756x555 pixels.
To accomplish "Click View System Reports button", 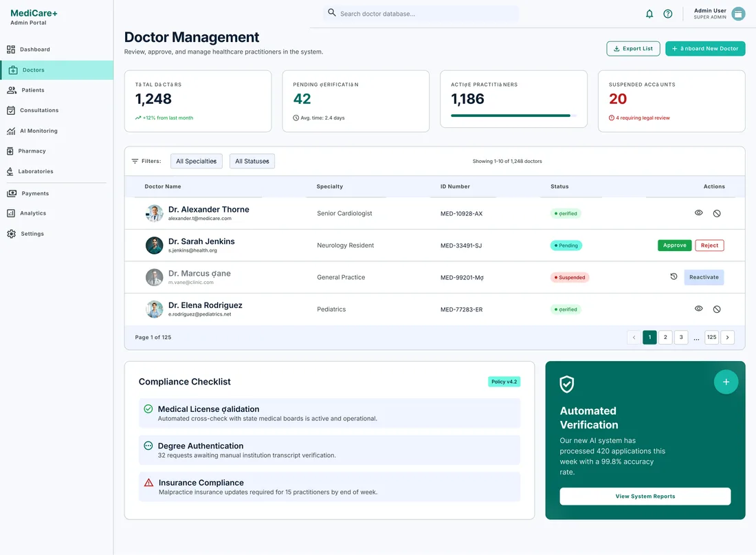I will (x=645, y=496).
